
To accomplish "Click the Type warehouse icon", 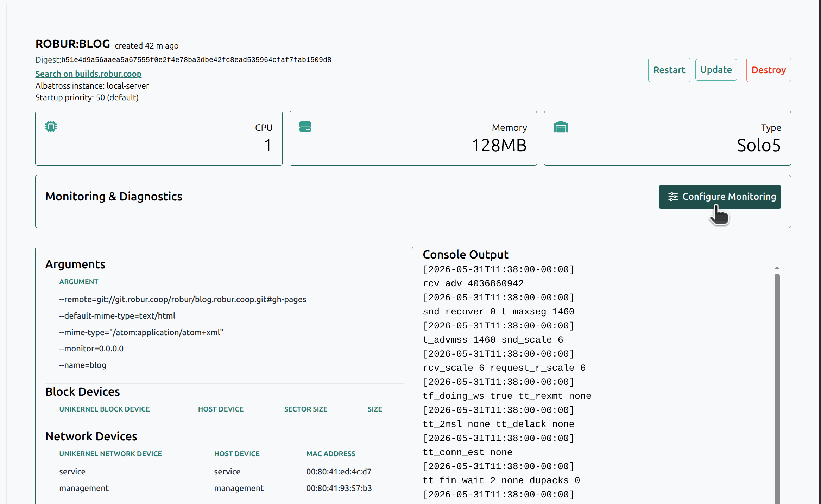I will point(561,127).
